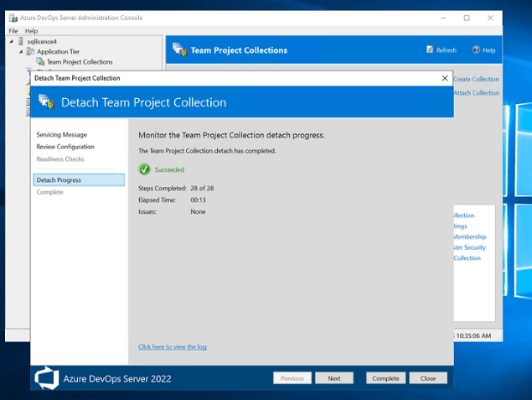Open the File menu
532x400 pixels.
click(13, 31)
